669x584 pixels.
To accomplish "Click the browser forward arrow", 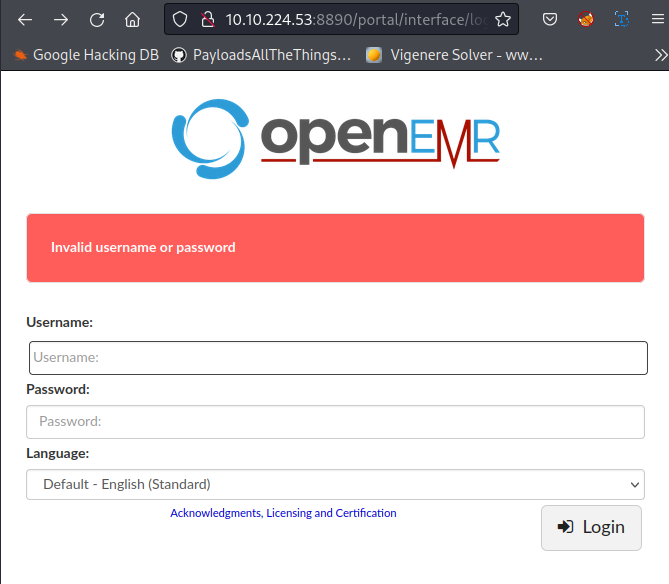I will [61, 19].
